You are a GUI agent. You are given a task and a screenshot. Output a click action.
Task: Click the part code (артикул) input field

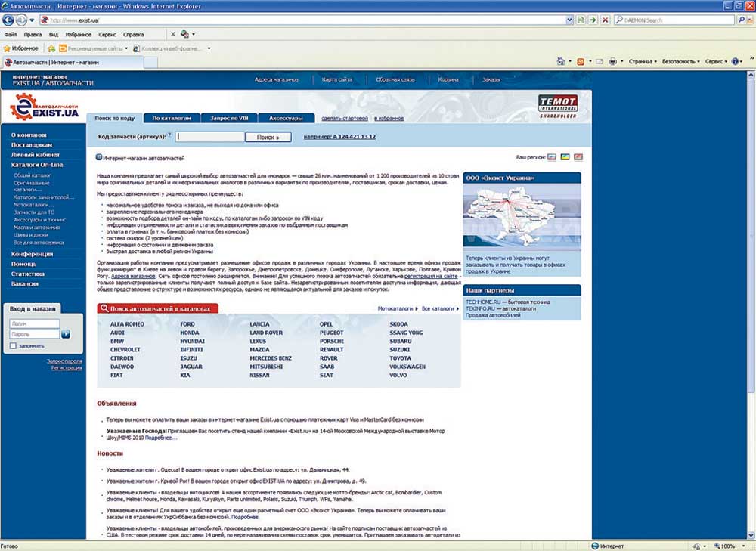210,137
